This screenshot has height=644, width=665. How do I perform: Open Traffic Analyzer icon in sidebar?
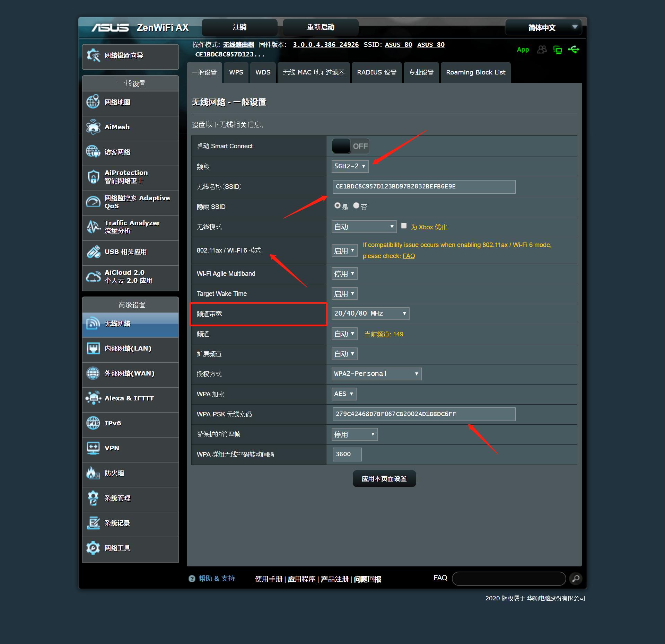[x=93, y=227]
